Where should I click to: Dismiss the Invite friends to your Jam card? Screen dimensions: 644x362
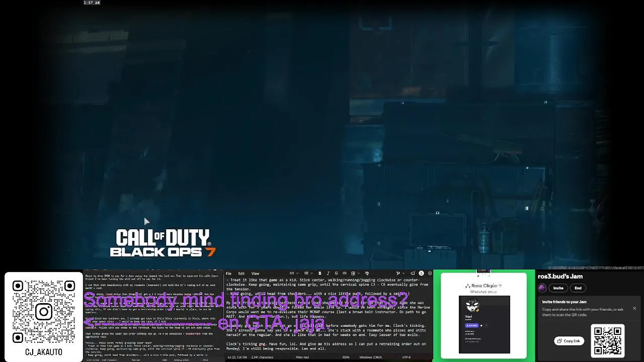634,308
